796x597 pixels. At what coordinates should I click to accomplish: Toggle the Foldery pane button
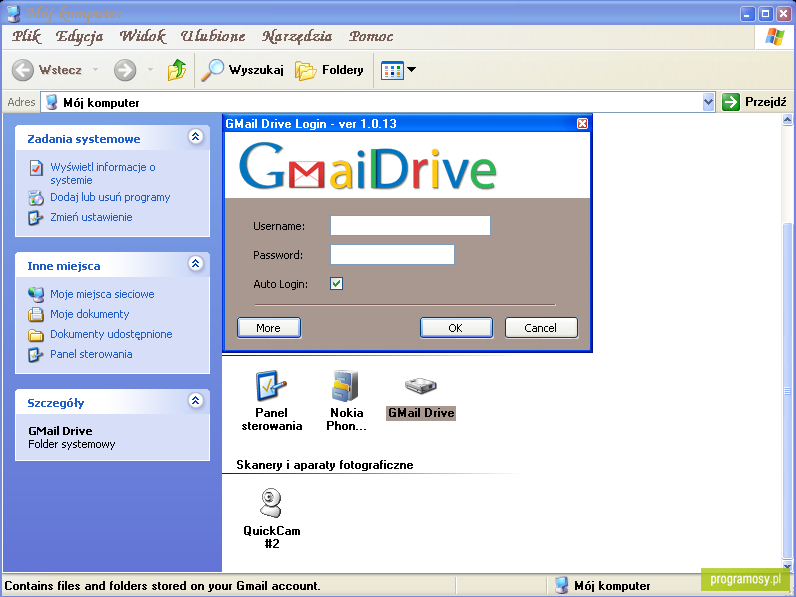[329, 70]
